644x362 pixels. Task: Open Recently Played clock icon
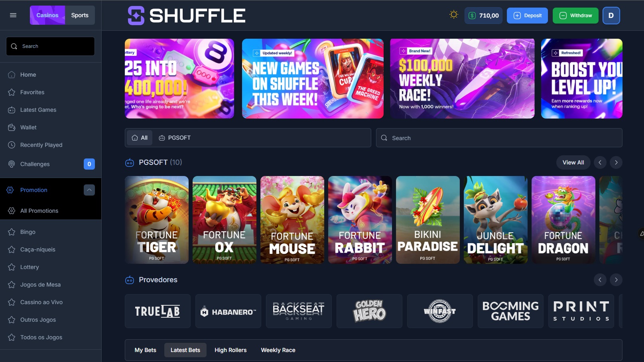(12, 145)
